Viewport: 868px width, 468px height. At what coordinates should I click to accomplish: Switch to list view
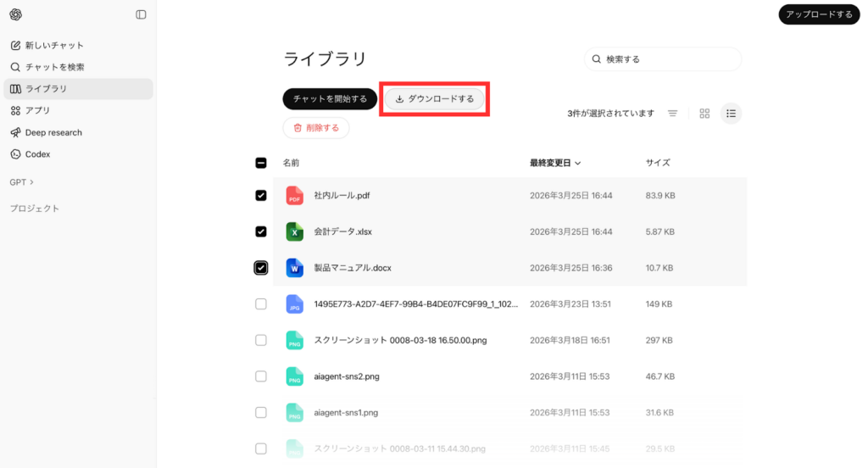tap(732, 113)
